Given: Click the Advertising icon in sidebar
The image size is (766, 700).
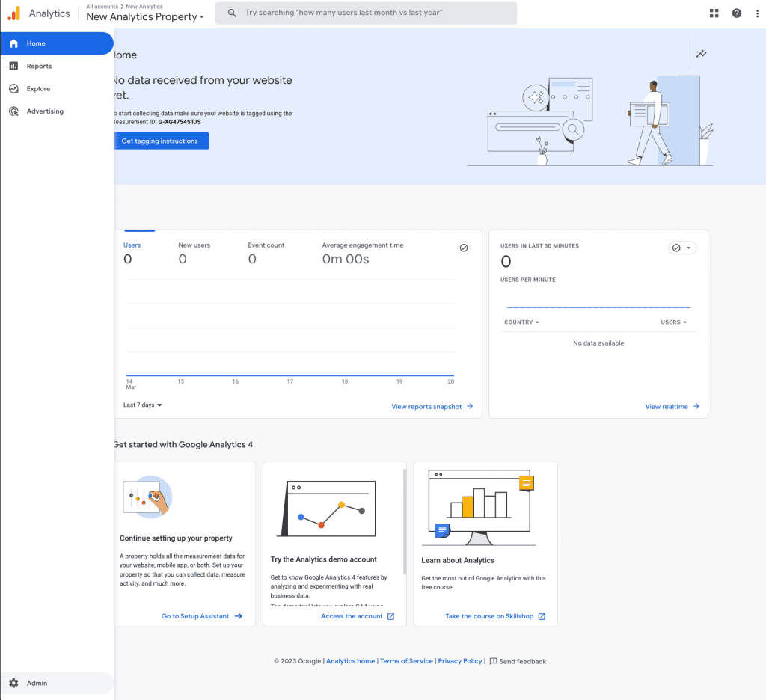Looking at the screenshot, I should pyautogui.click(x=13, y=111).
